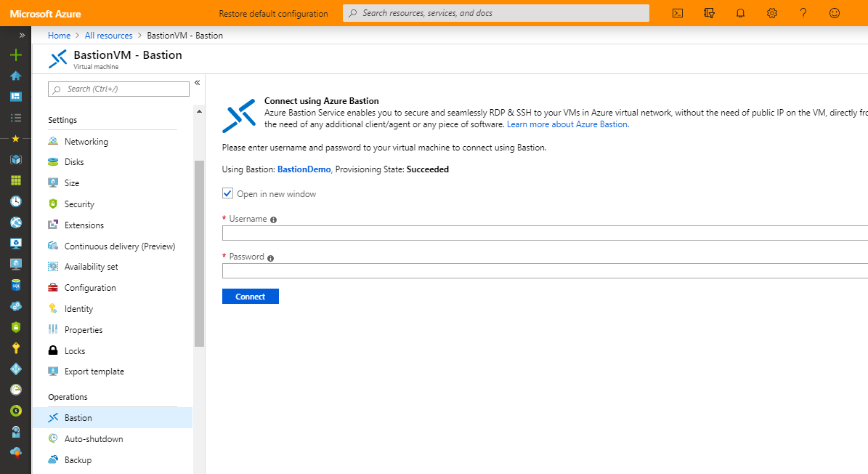Toggle the Username info tooltip icon
The image size is (868, 474).
[x=273, y=219]
